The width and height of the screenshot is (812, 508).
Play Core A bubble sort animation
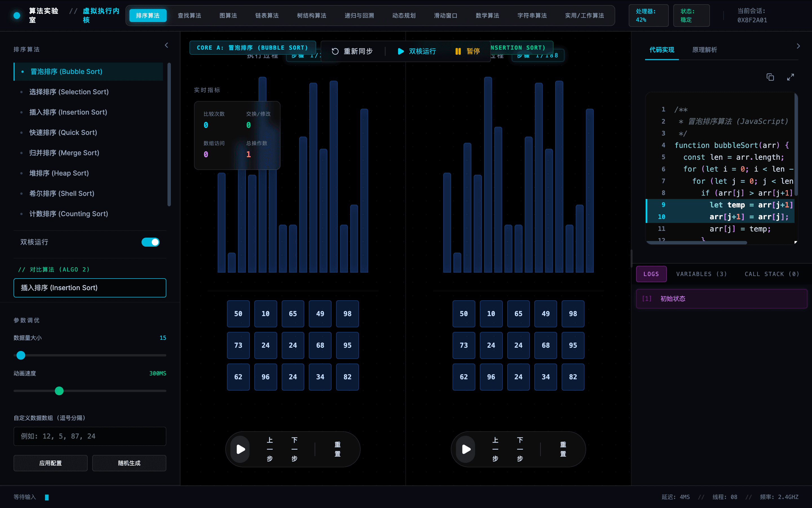point(240,449)
